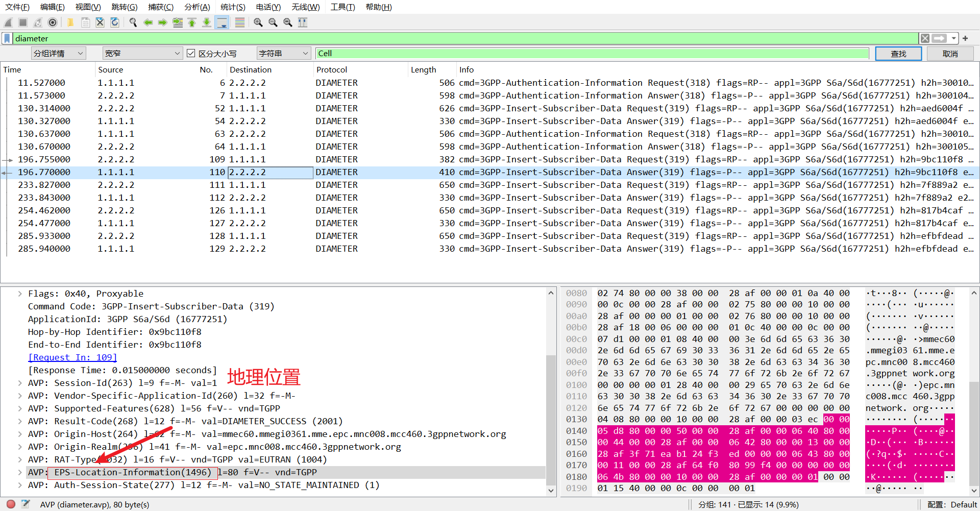980x511 pixels.
Task: Open the 视图(V) menu
Action: pos(88,7)
